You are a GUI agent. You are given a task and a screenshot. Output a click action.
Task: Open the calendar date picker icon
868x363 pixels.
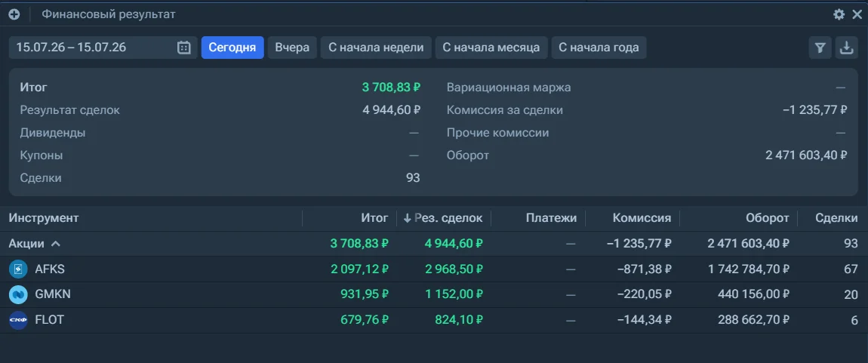[183, 48]
